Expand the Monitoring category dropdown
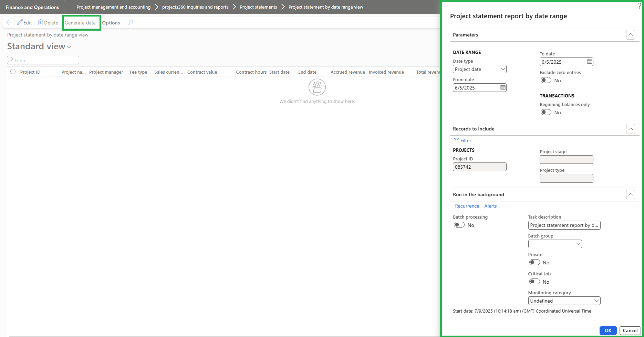 pyautogui.click(x=564, y=301)
